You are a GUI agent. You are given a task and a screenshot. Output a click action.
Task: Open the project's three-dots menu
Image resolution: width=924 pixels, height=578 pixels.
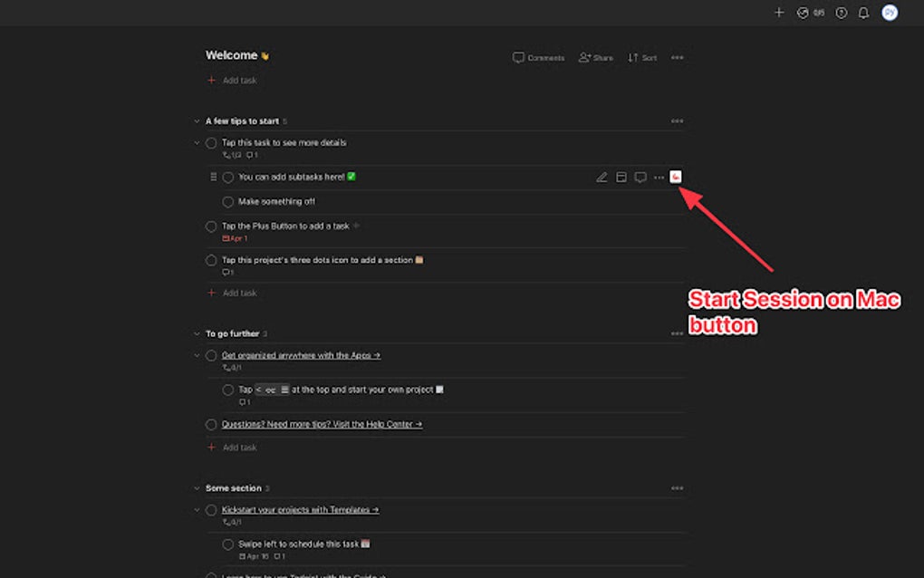tap(677, 57)
